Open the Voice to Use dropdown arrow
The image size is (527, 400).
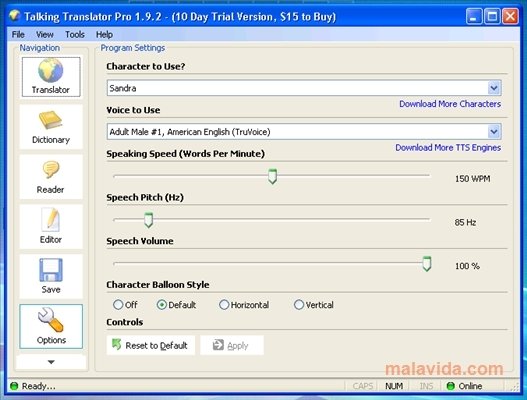[x=494, y=132]
